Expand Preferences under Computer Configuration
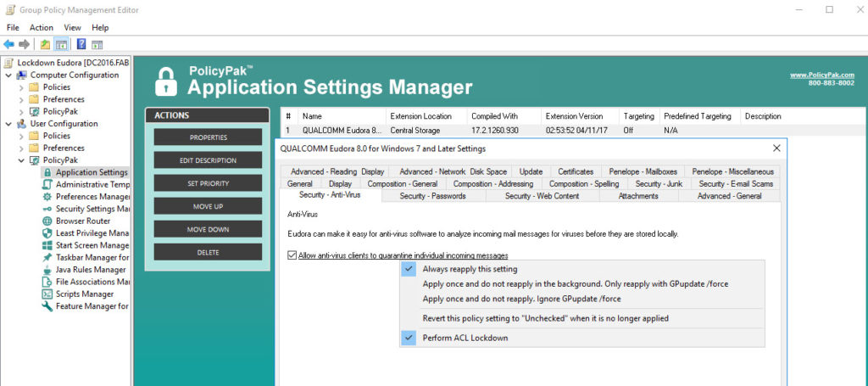The width and height of the screenshot is (868, 386). click(x=21, y=99)
